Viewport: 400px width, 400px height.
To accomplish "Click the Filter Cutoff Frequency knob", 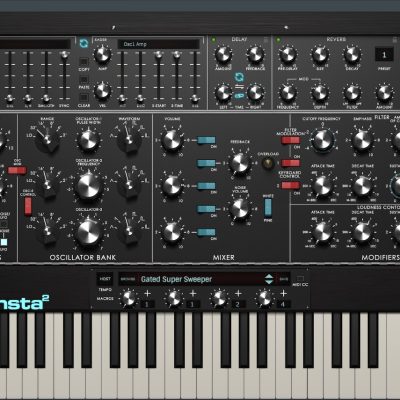I will 322,140.
